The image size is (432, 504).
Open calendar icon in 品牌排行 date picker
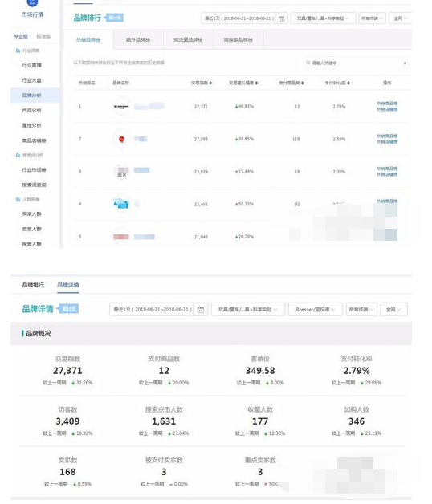(x=281, y=18)
